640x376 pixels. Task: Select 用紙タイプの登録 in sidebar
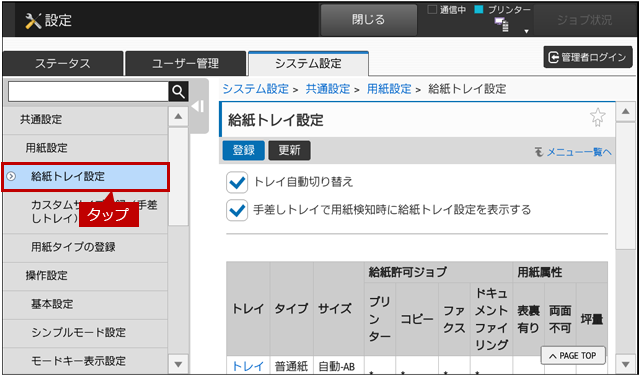[85, 247]
